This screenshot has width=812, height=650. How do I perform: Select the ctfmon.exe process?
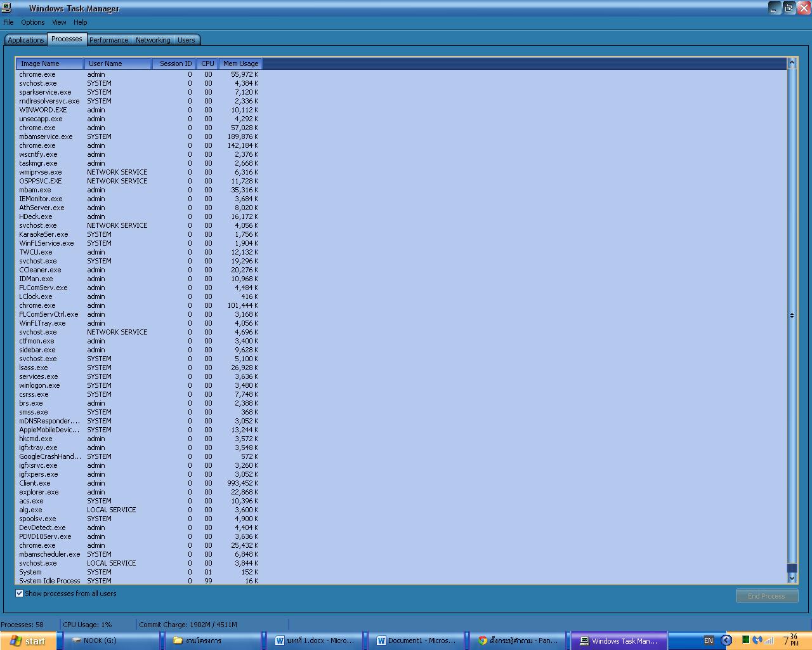pos(138,341)
